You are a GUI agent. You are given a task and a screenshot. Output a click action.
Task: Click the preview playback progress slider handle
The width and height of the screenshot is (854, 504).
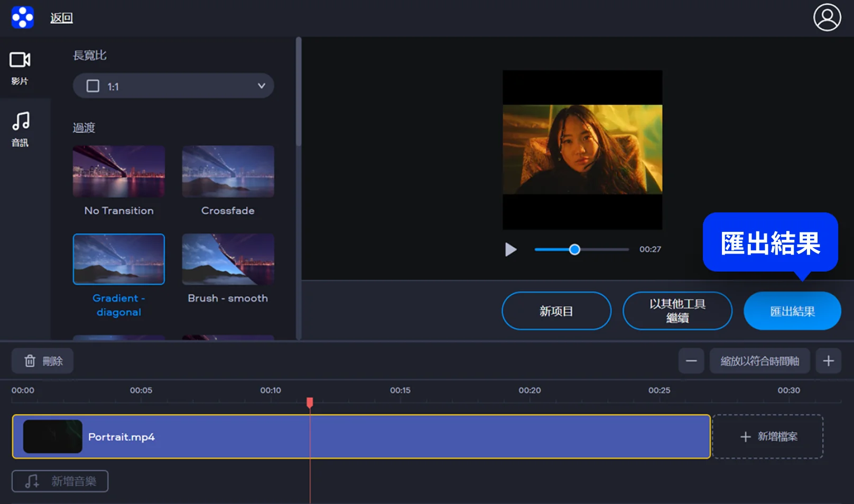(574, 249)
